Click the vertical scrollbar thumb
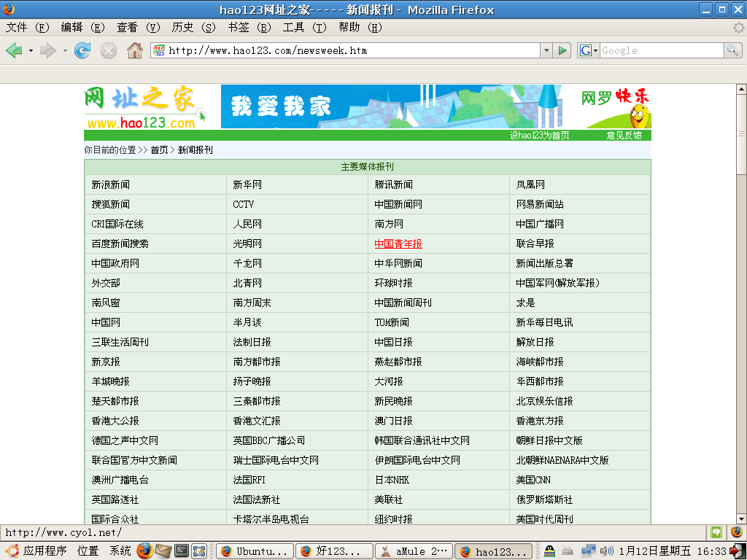Image resolution: width=747 pixels, height=560 pixels. coord(741,134)
